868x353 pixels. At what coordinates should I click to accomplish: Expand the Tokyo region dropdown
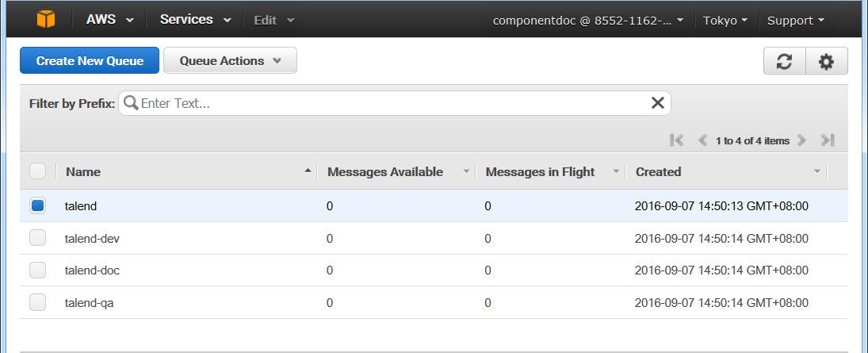pyautogui.click(x=725, y=20)
